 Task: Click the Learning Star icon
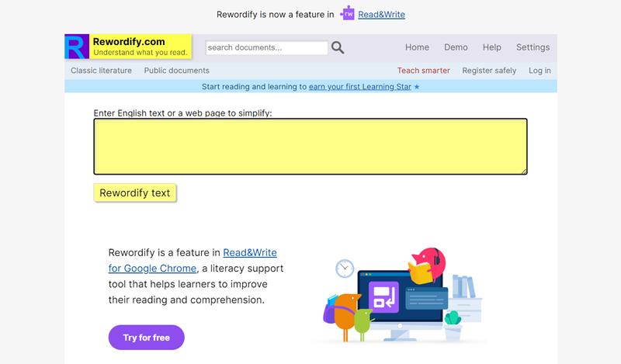click(x=417, y=87)
